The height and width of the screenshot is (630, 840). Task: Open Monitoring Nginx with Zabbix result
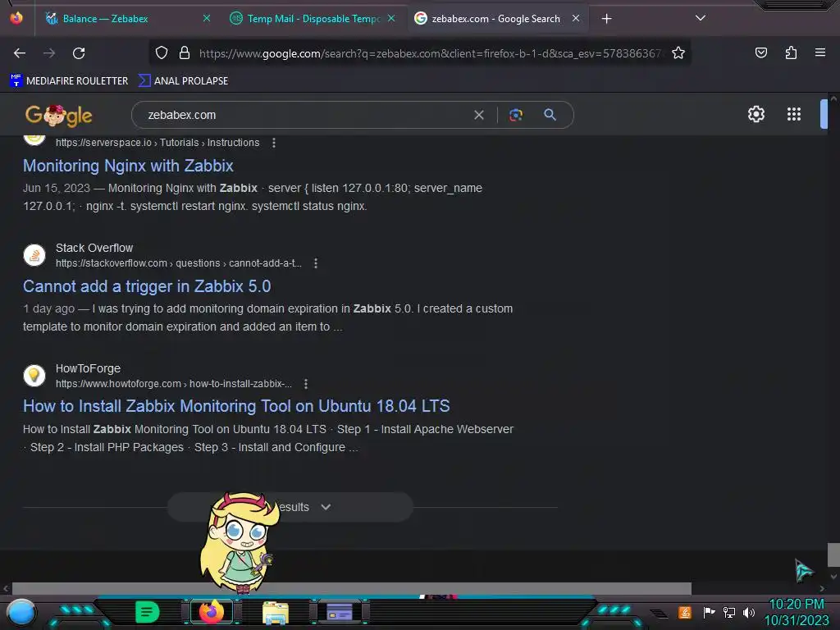(x=128, y=166)
